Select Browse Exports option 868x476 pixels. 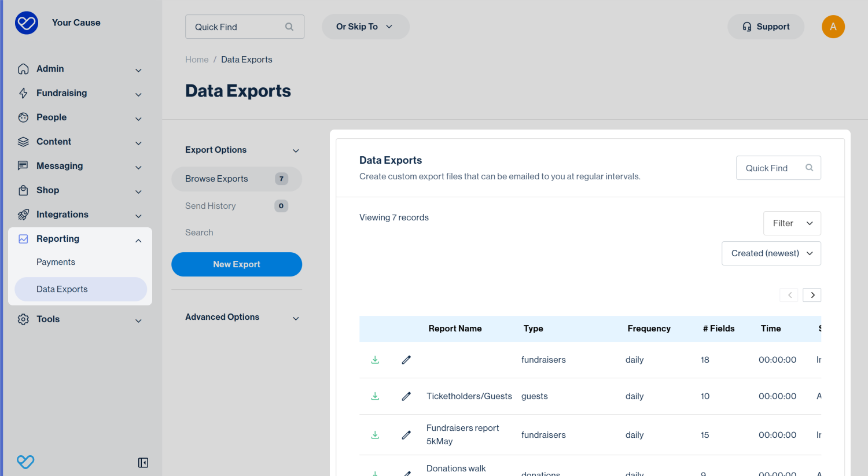coord(237,179)
